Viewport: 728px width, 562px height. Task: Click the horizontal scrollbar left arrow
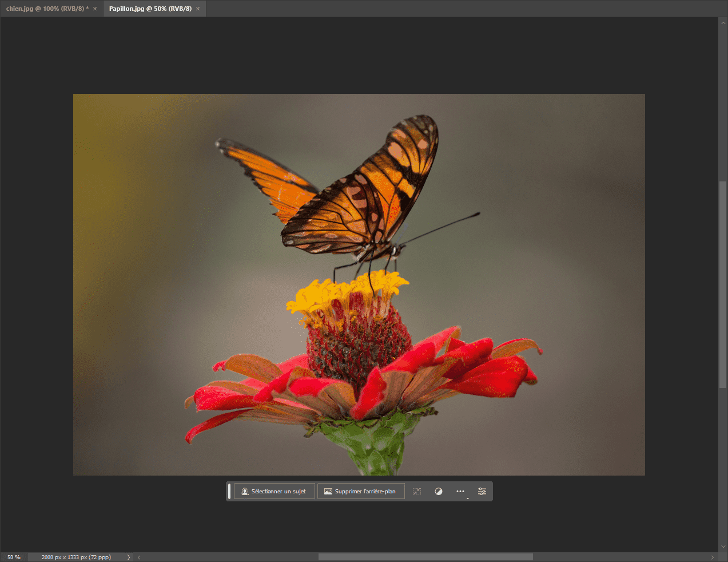tap(139, 557)
